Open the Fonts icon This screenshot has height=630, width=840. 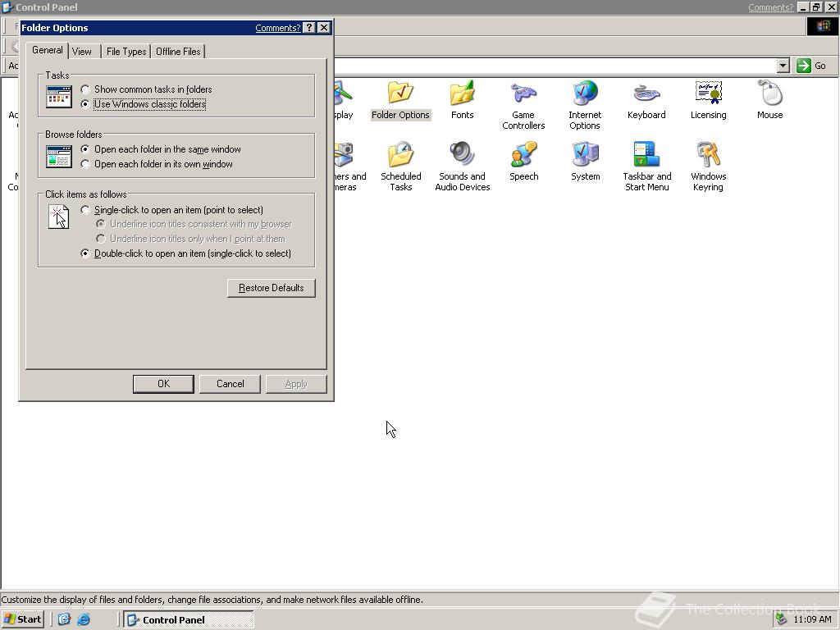pos(462,99)
